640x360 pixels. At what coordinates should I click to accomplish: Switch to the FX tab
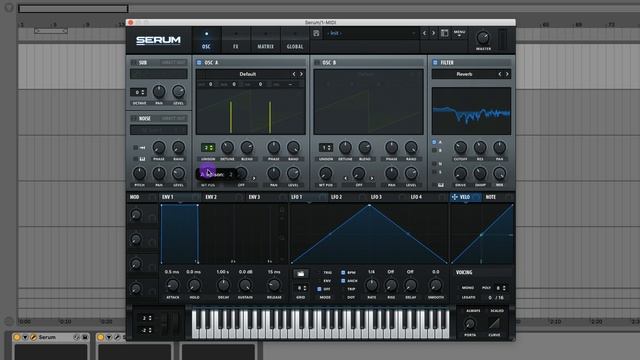[x=236, y=40]
